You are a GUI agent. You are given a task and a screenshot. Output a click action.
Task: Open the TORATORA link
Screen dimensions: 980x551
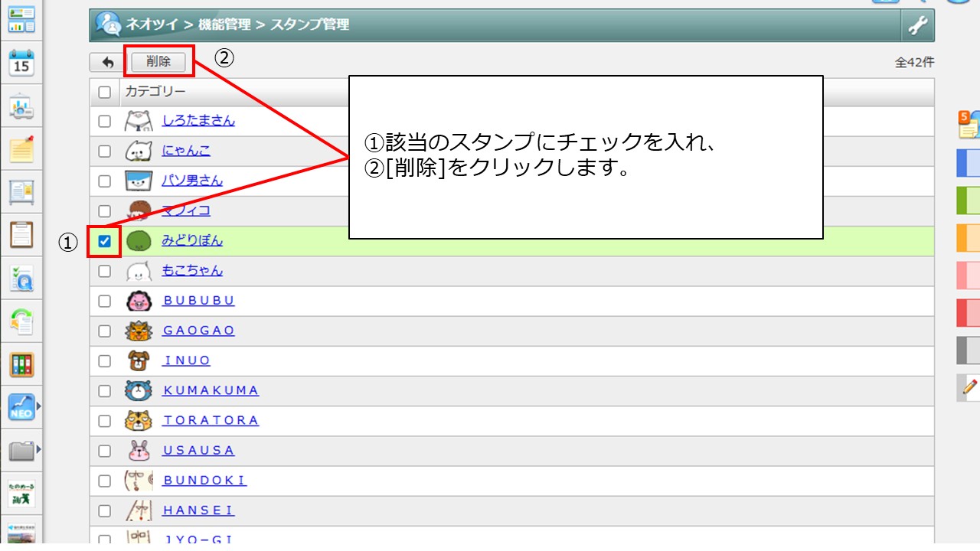pyautogui.click(x=211, y=420)
